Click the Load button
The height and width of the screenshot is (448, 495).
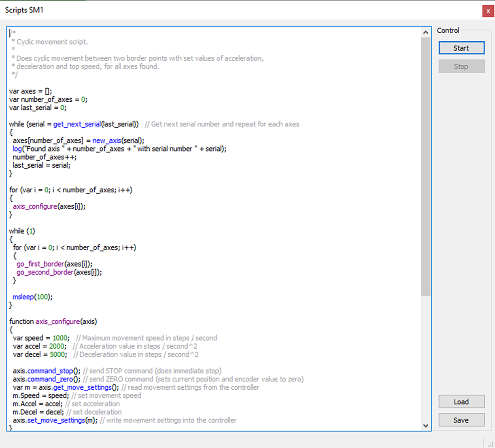(461, 401)
